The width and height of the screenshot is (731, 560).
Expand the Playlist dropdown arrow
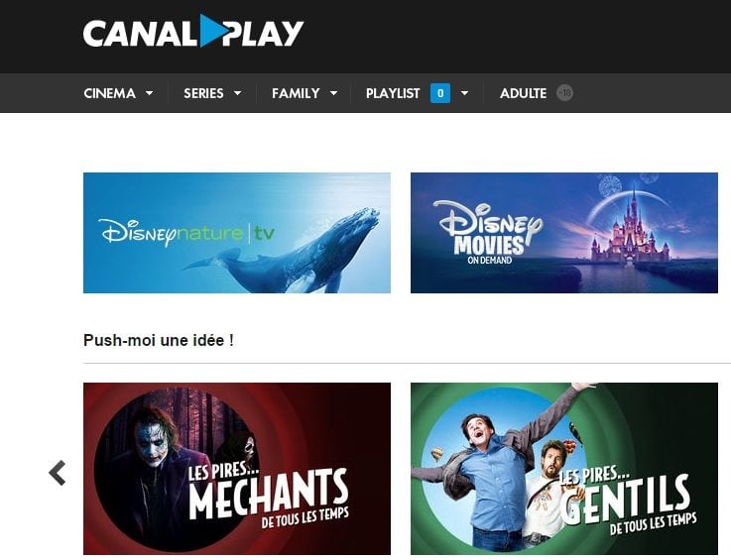pos(464,93)
